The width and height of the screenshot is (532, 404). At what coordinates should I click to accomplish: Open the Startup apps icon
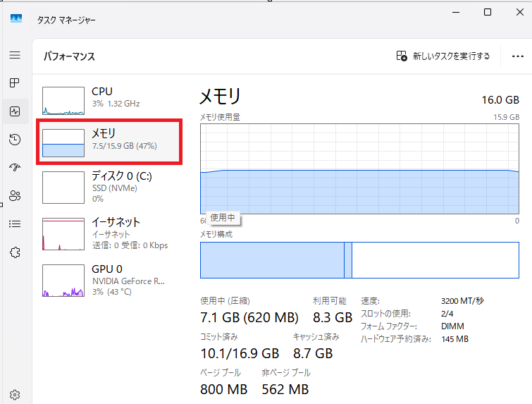pyautogui.click(x=15, y=167)
